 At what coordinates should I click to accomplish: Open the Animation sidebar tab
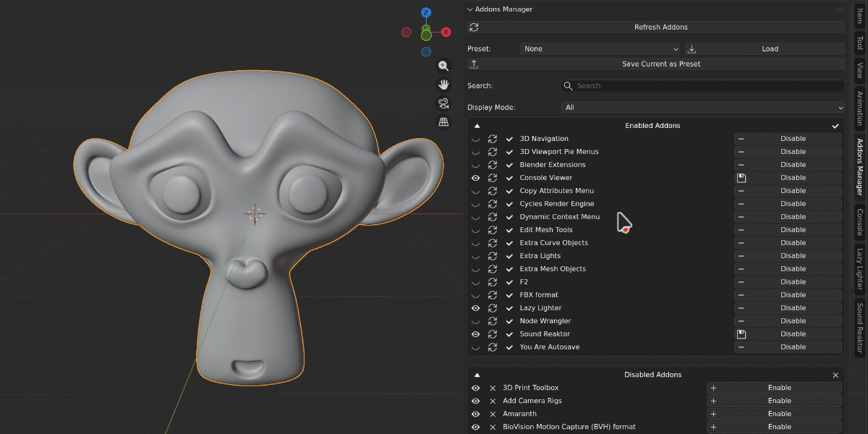[860, 109]
